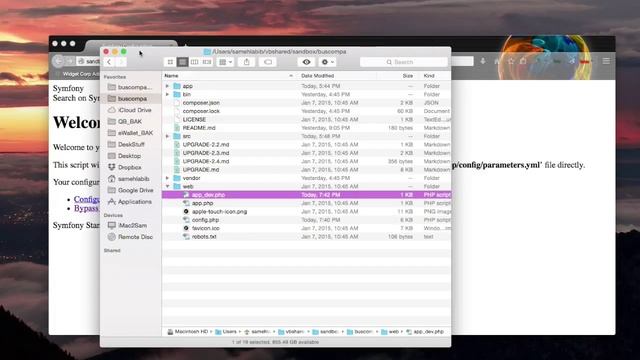Go forward in Finder history
The height and width of the screenshot is (360, 640).
click(121, 62)
